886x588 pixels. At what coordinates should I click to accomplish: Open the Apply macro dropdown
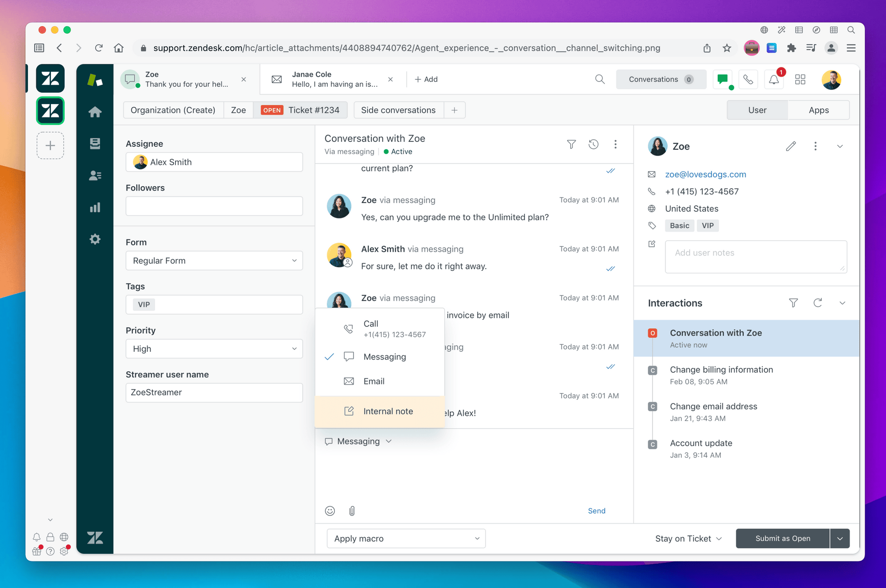pyautogui.click(x=405, y=538)
